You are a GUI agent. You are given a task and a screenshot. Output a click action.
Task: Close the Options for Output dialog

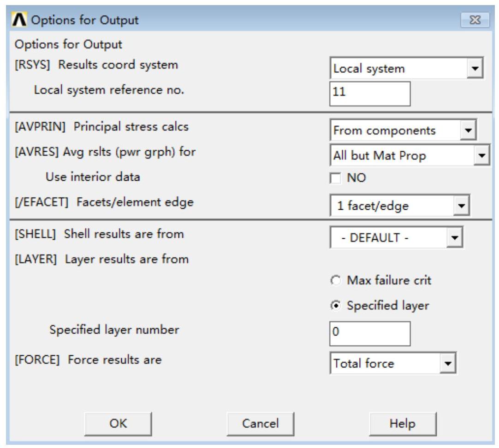474,21
